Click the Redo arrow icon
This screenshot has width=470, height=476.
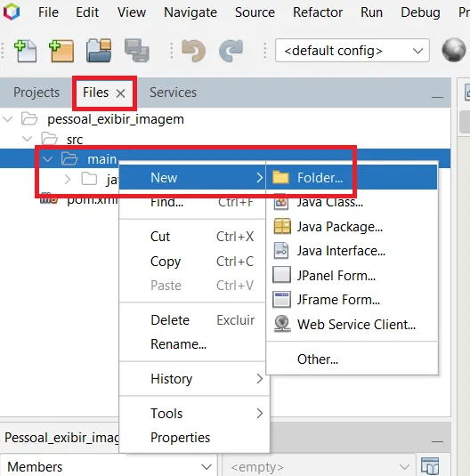[x=231, y=51]
